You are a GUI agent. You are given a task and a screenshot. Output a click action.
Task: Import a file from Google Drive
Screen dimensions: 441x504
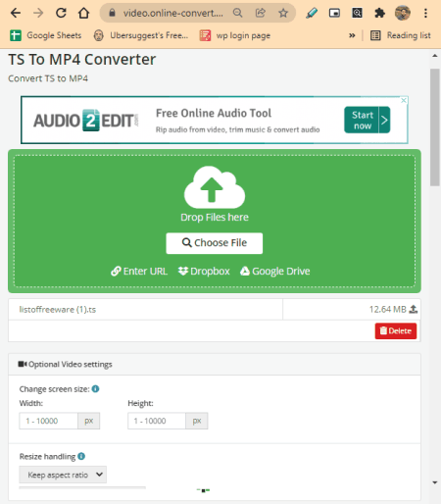(275, 272)
